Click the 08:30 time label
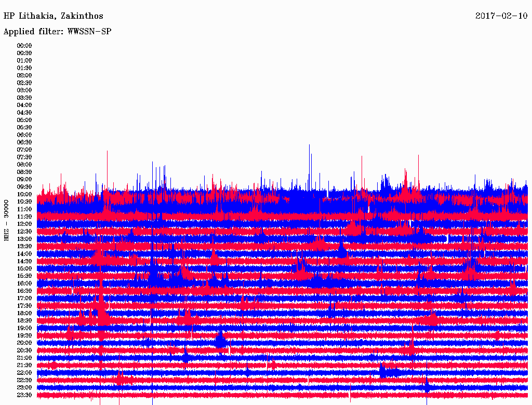The width and height of the screenshot is (532, 405). tap(24, 172)
